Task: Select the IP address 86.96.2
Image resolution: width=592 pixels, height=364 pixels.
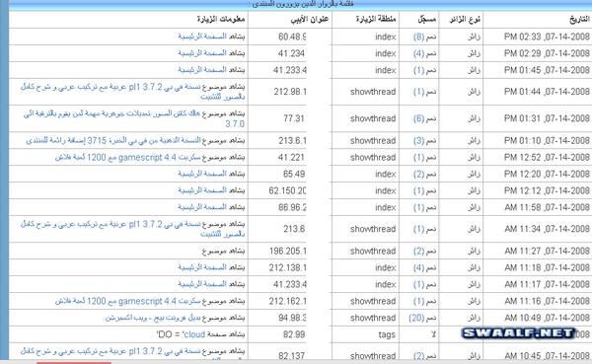Action: pos(292,207)
